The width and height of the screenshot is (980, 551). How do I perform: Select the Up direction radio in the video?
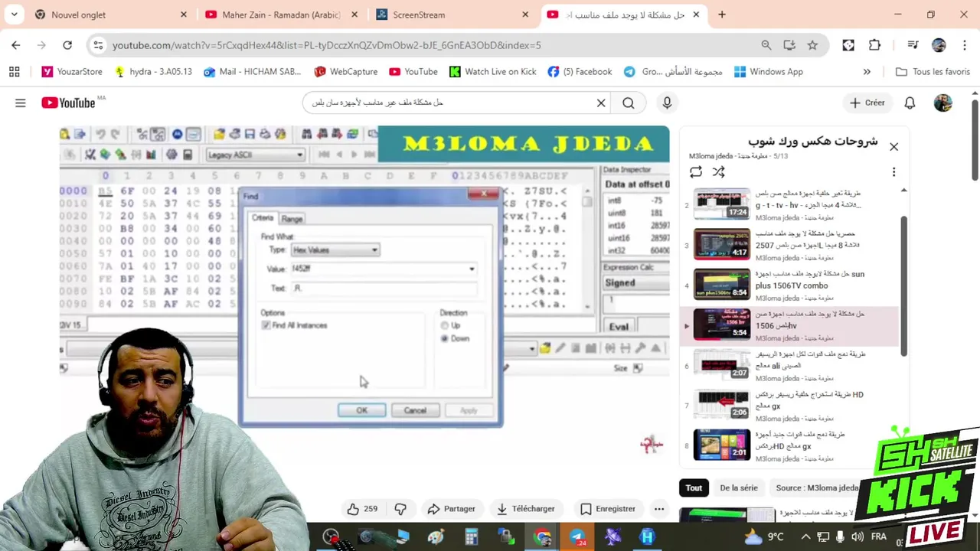tap(444, 325)
